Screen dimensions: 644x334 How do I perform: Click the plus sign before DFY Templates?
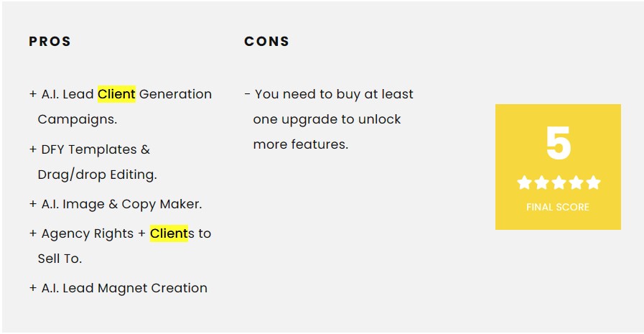33,149
